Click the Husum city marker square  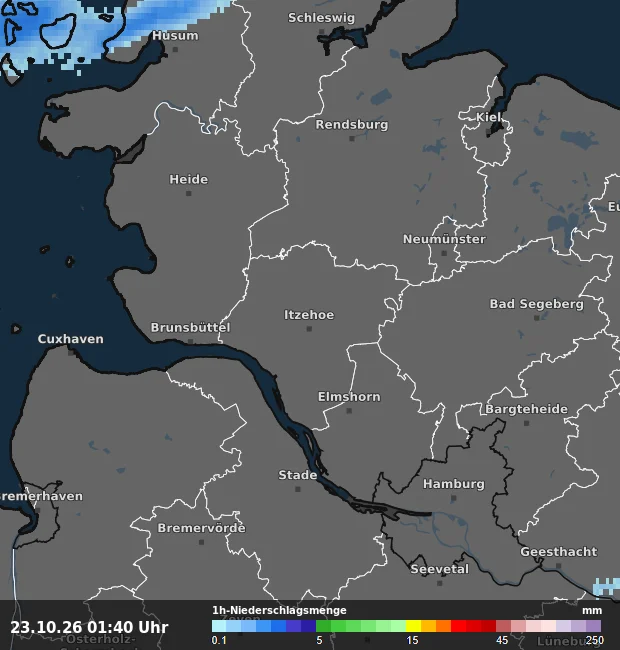pyautogui.click(x=175, y=50)
